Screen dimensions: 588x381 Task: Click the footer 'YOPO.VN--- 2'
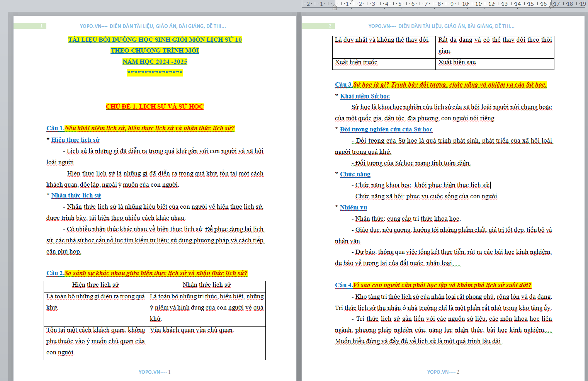point(443,372)
